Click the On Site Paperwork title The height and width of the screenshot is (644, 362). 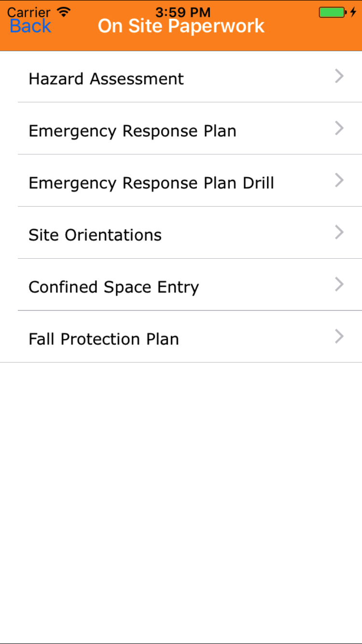(x=181, y=27)
